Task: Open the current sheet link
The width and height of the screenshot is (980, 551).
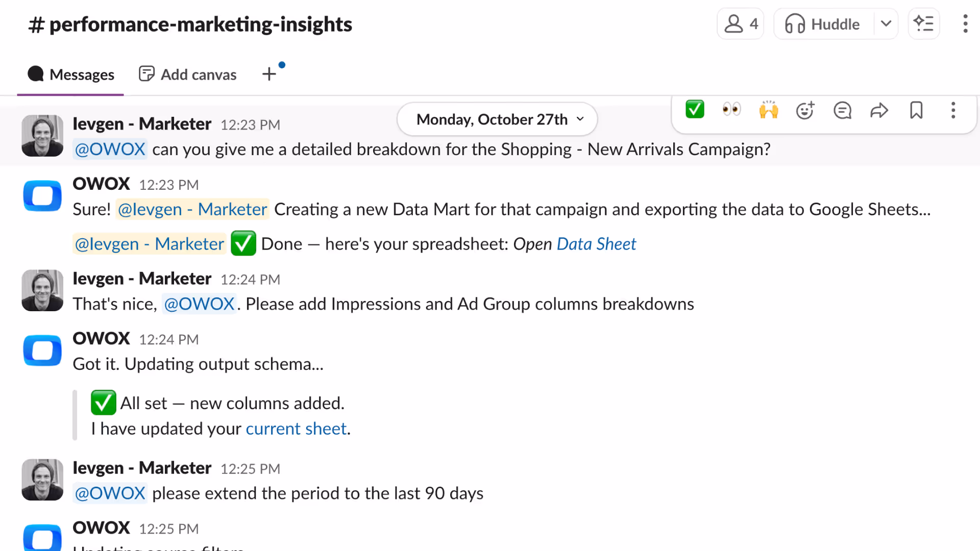Action: coord(296,429)
